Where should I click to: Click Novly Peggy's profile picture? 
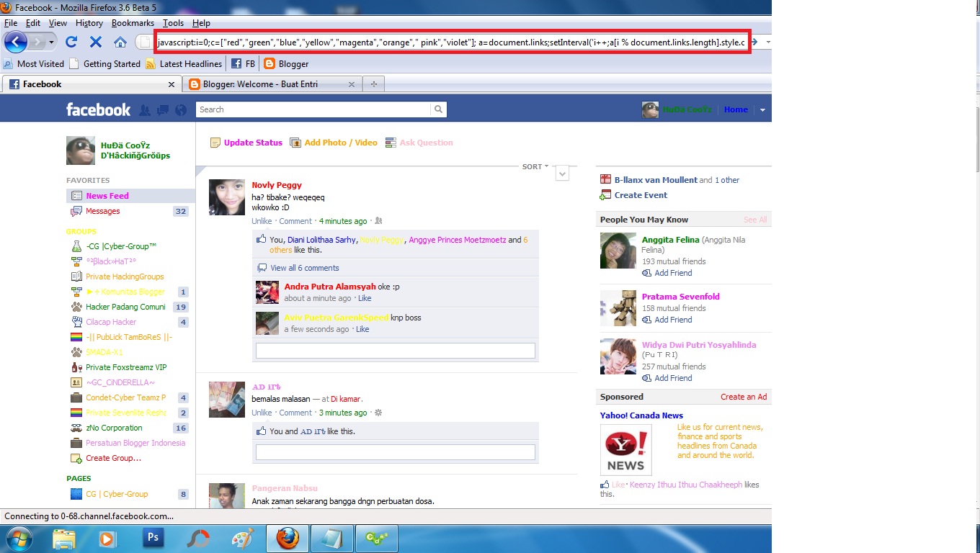227,197
